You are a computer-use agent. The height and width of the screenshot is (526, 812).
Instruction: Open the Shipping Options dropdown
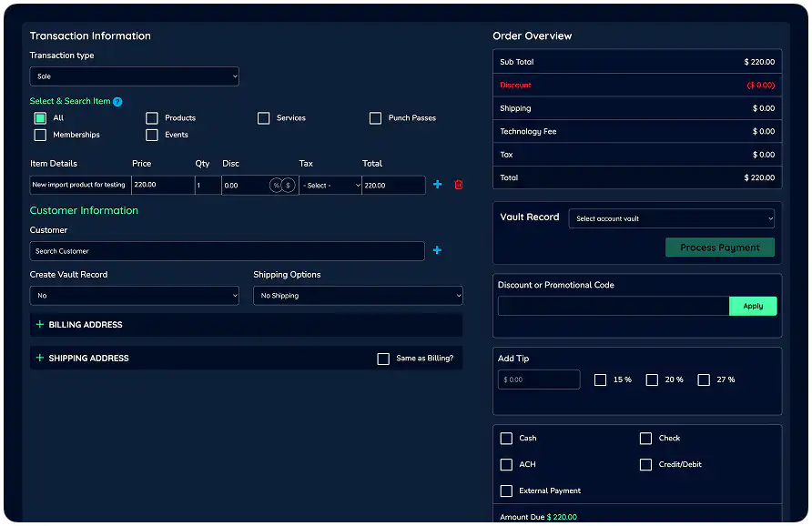357,295
